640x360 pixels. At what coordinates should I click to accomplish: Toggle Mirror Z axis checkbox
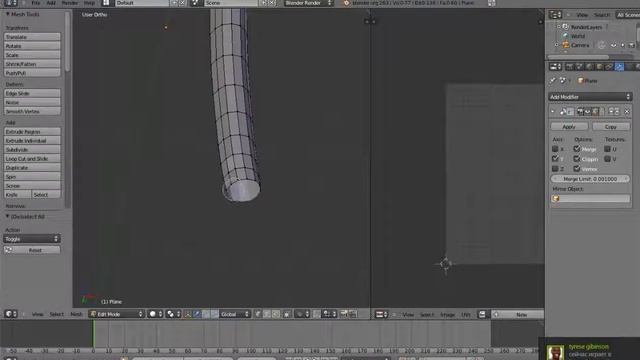tap(555, 169)
